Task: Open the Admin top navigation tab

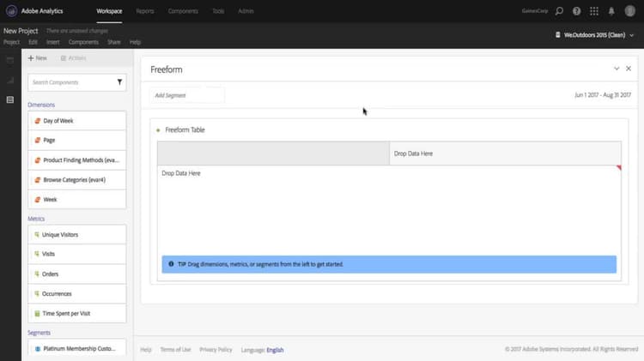Action: coord(246,11)
